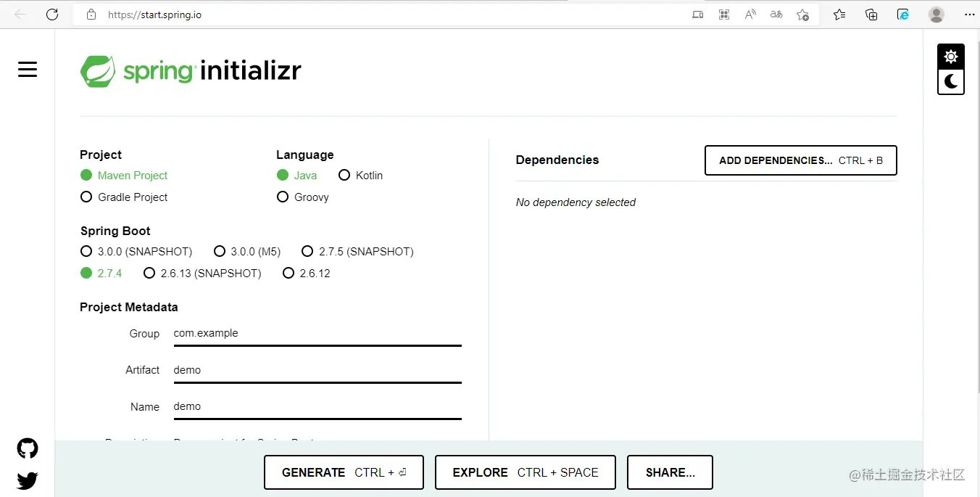Click the Internet Explorer mode icon
This screenshot has width=980, height=497.
tap(903, 15)
